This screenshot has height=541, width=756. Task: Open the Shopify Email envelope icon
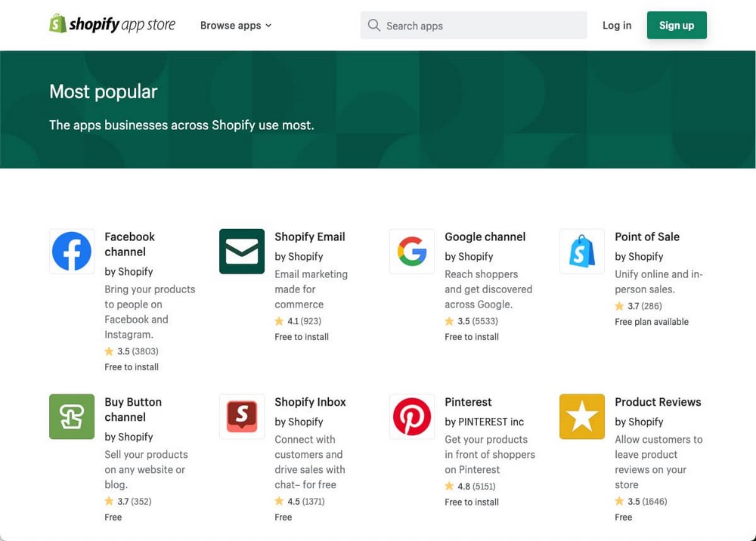(242, 252)
